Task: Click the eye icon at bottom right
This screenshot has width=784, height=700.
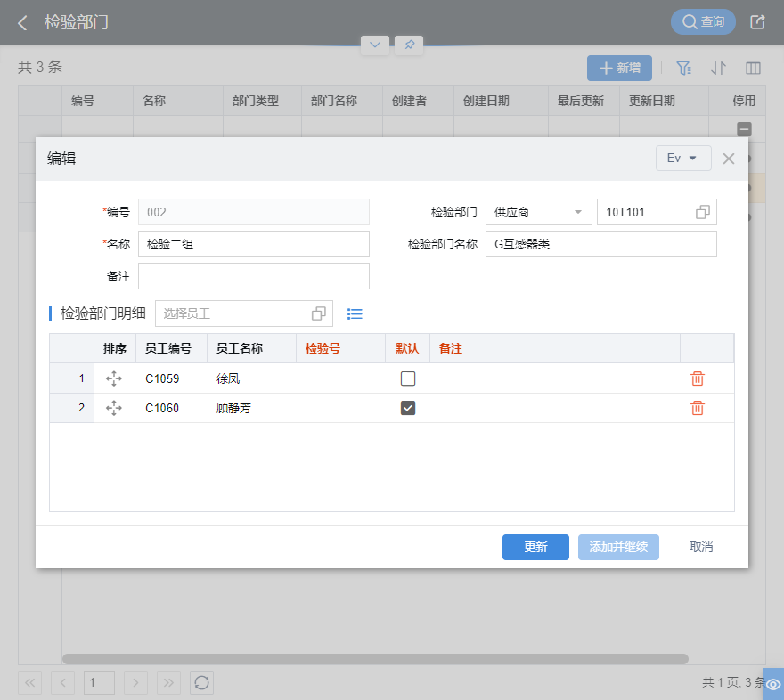Action: (x=773, y=684)
